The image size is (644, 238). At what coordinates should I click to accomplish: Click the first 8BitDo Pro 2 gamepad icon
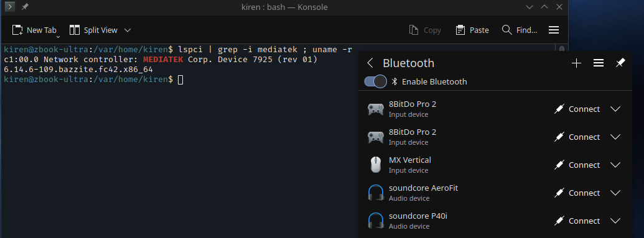tap(376, 109)
